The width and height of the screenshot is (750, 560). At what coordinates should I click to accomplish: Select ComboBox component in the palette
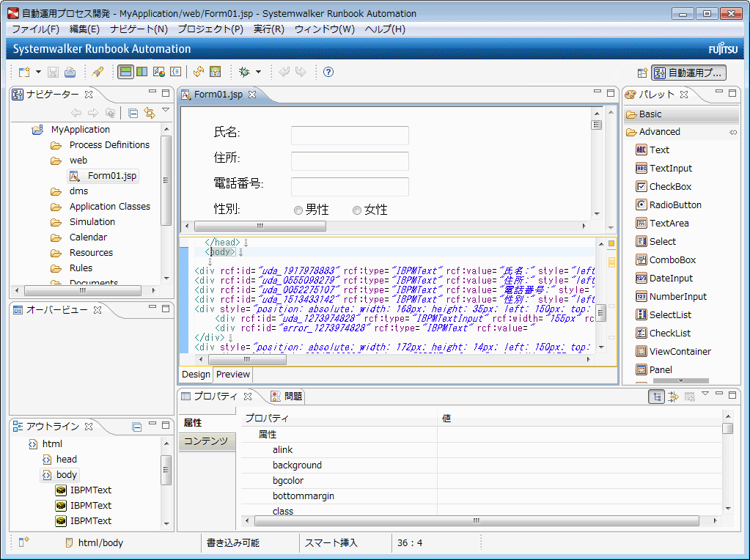pyautogui.click(x=666, y=260)
